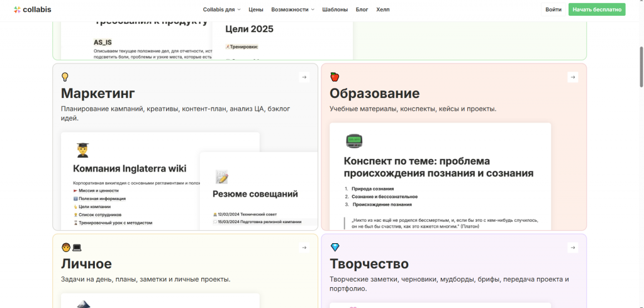644x308 pixels.
Task: Click the apple icon above Образование
Action: pyautogui.click(x=335, y=77)
